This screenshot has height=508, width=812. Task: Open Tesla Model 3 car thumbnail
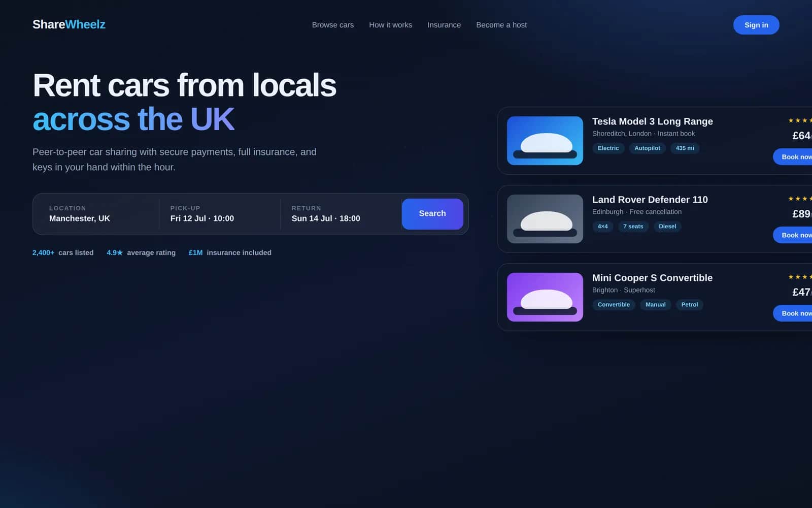click(x=545, y=141)
